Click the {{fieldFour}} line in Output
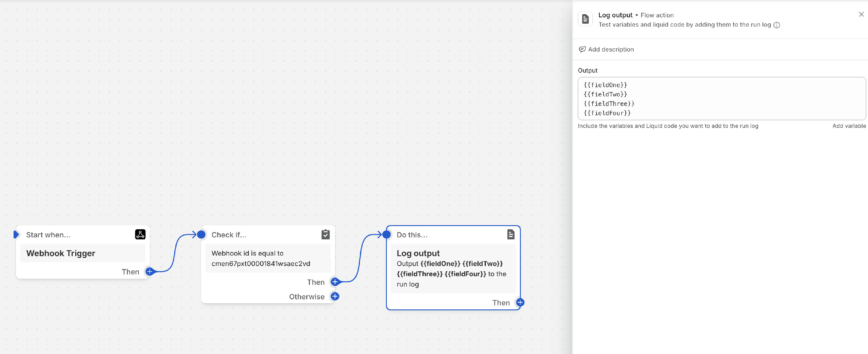This screenshot has width=868, height=354. coord(607,113)
